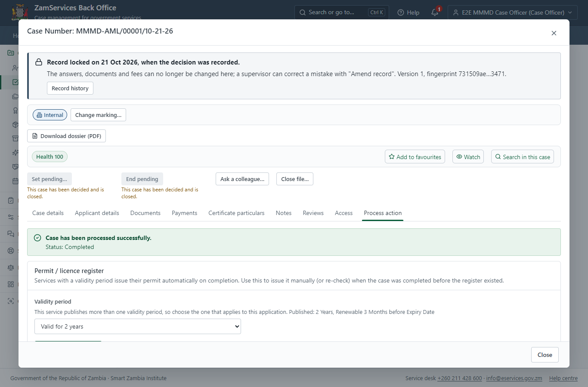This screenshot has height=387, width=588.
Task: Click the 'Status: Completed' text
Action: coord(70,247)
